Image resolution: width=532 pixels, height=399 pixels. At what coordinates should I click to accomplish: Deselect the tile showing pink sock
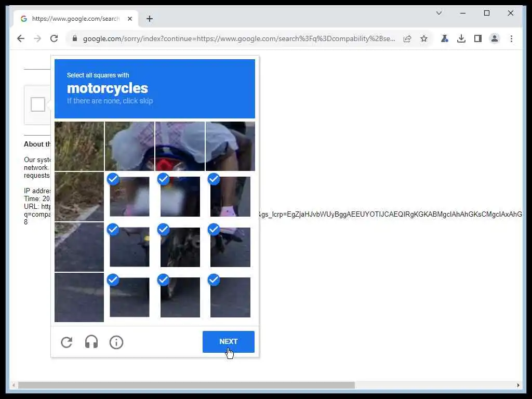point(230,197)
